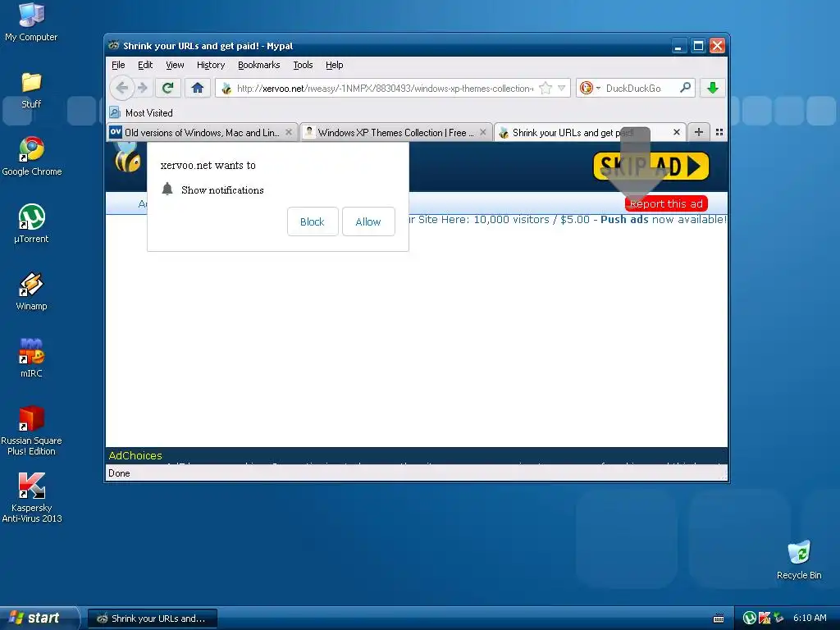Launch mIRC desktop shortcut

(x=31, y=358)
